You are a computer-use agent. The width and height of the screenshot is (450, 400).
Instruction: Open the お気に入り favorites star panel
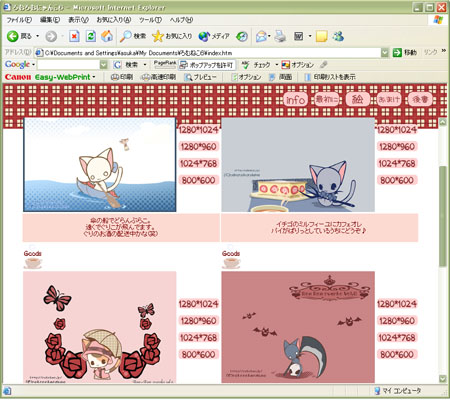[x=172, y=36]
